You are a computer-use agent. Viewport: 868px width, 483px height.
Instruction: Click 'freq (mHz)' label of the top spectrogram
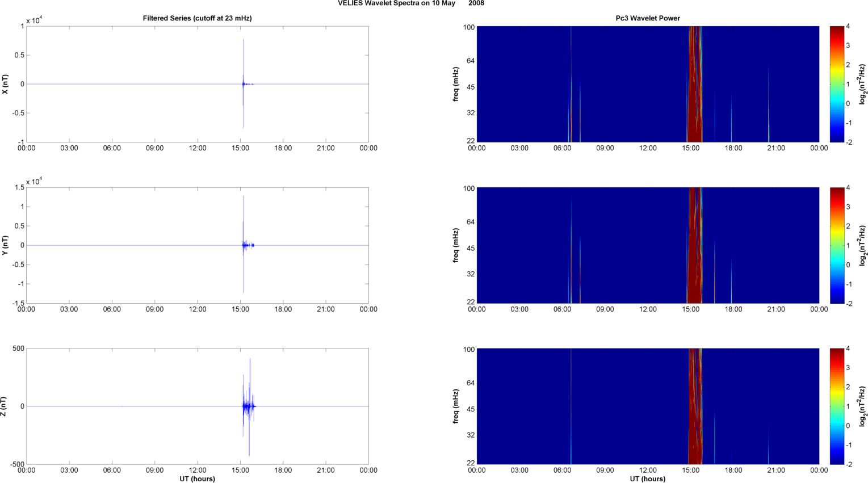456,84
